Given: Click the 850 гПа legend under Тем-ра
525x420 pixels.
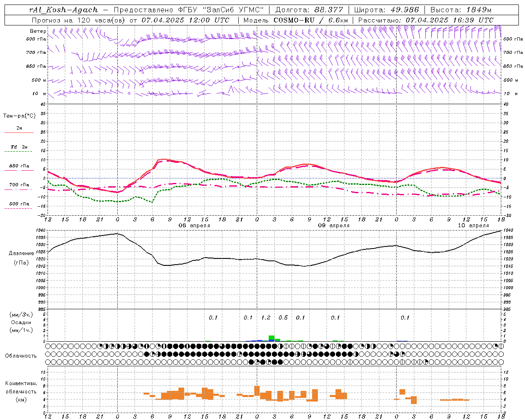Looking at the screenshot, I should coord(19,166).
